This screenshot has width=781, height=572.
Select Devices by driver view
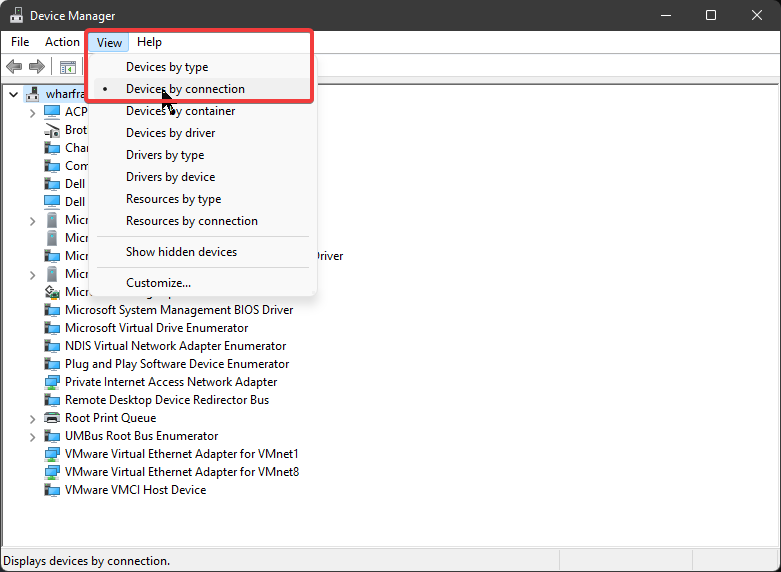[203, 133]
